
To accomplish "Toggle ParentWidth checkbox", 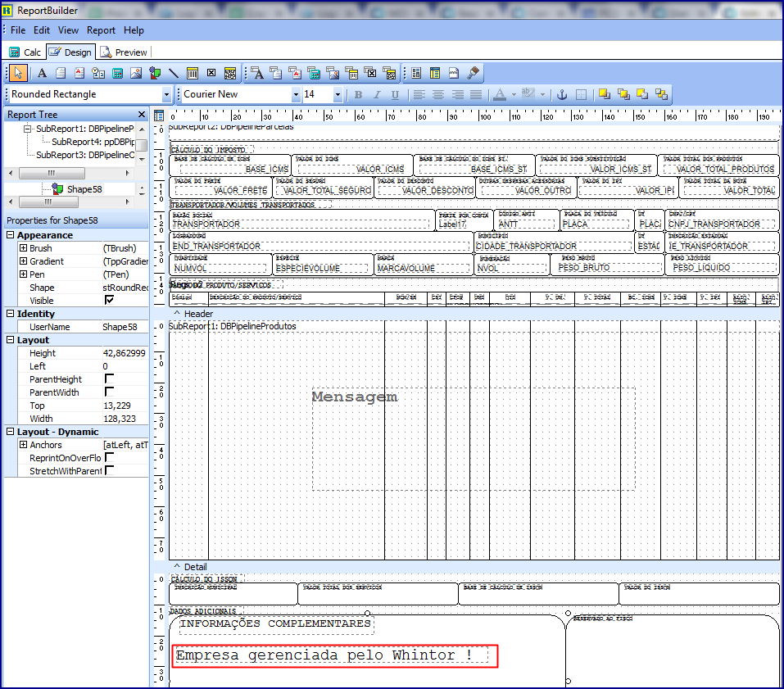I will point(109,392).
